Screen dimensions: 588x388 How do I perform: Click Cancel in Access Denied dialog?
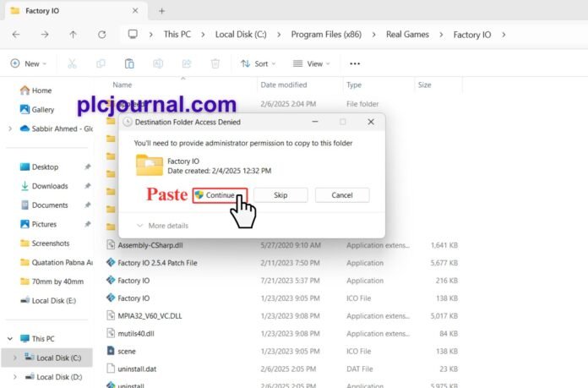click(x=341, y=195)
